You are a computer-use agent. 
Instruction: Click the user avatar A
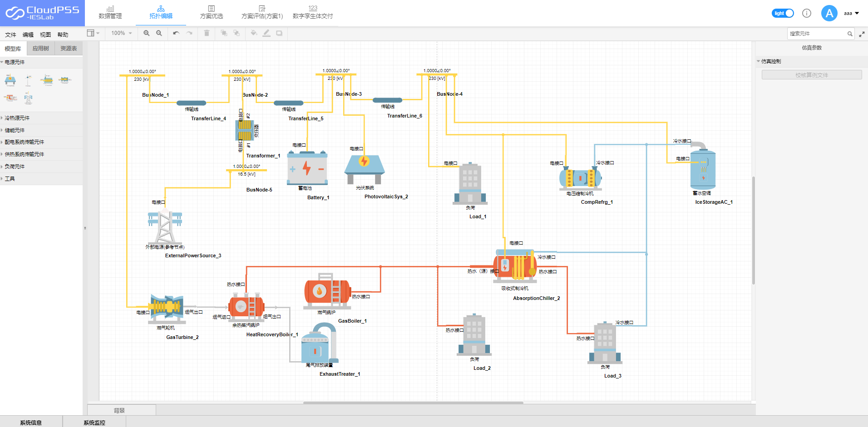click(x=829, y=13)
